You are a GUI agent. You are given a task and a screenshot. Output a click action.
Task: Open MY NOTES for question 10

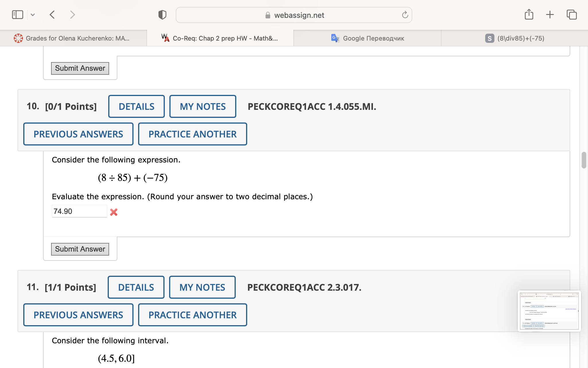pyautogui.click(x=203, y=106)
